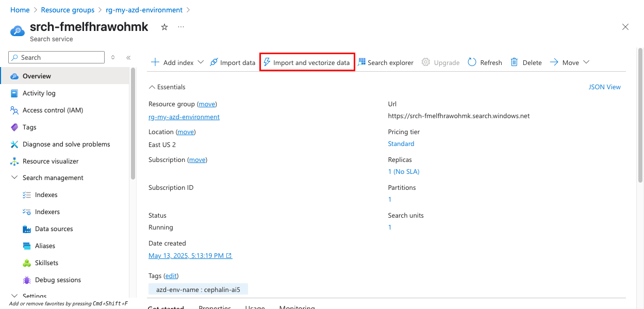Image resolution: width=644 pixels, height=309 pixels.
Task: Click move link next to Location
Action: tap(186, 132)
